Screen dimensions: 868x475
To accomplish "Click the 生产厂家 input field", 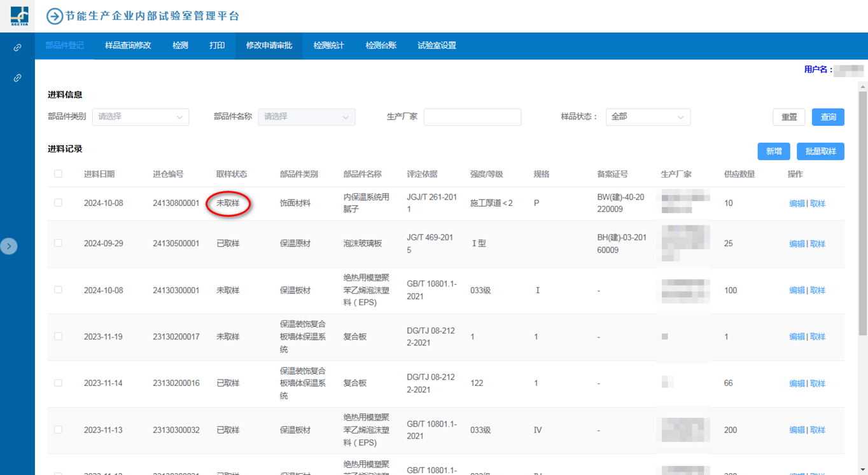I will (x=472, y=117).
